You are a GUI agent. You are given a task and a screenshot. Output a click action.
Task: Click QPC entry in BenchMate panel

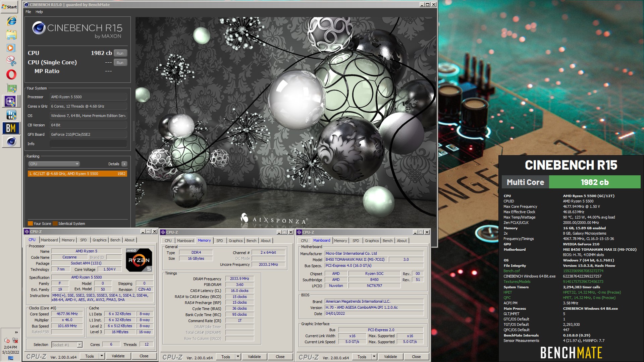coord(507,298)
